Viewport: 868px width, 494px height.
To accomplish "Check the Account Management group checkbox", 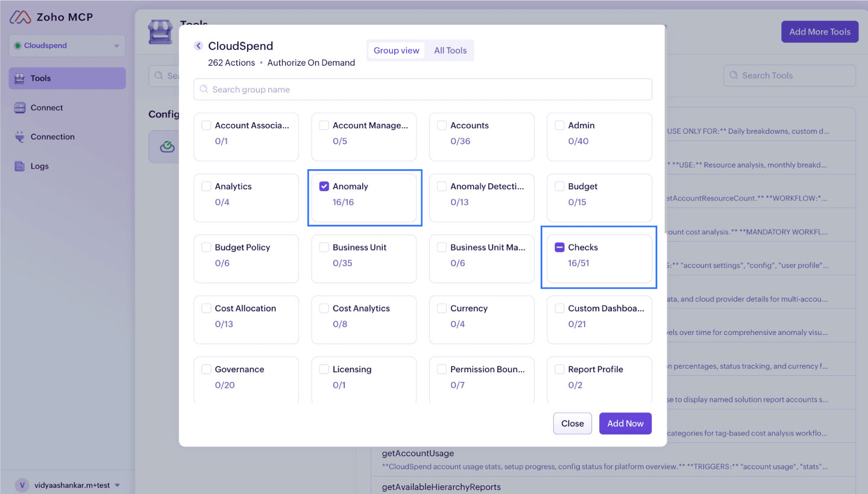I will pos(324,125).
